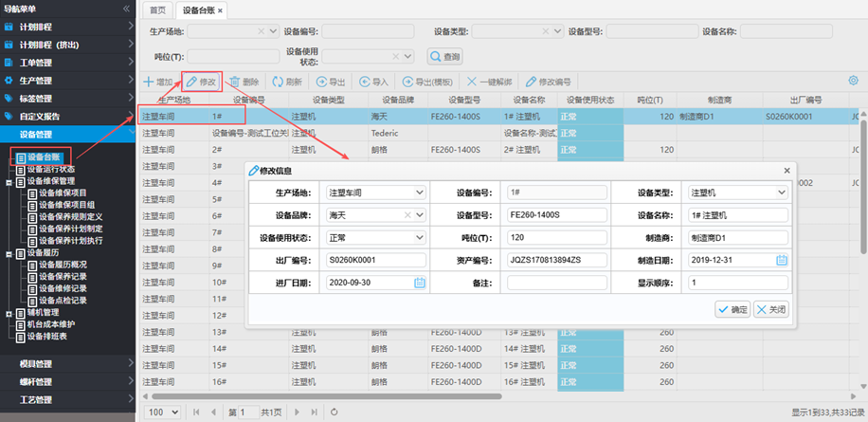The image size is (868, 422).
Task: Collapse the 设备维保管理 tree node
Action: pos(9,181)
